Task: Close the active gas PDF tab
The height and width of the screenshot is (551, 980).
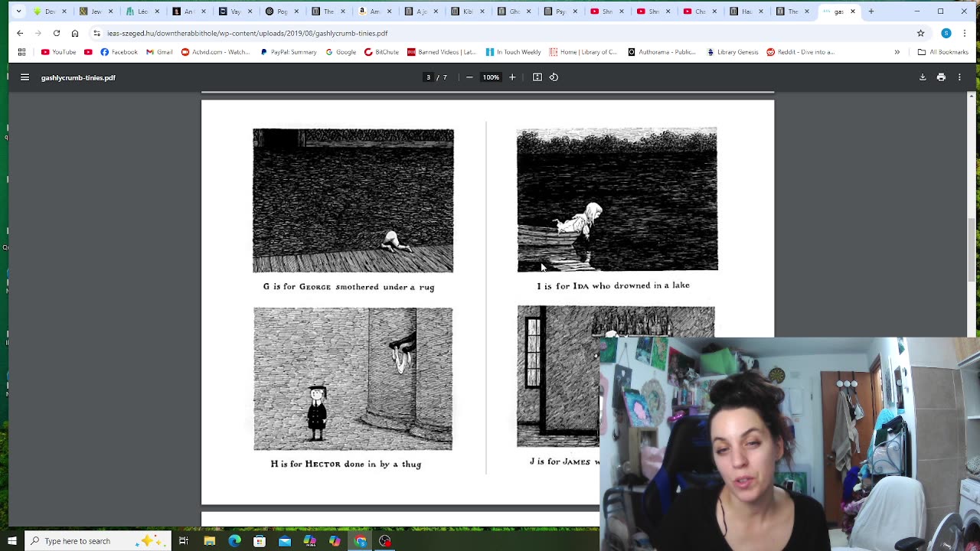Action: coord(852,11)
